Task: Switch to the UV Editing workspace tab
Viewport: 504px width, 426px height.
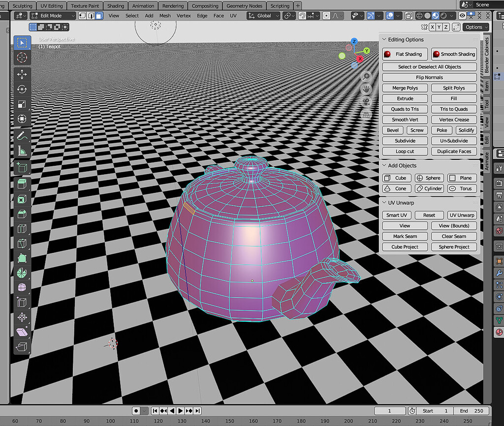Action: tap(51, 6)
